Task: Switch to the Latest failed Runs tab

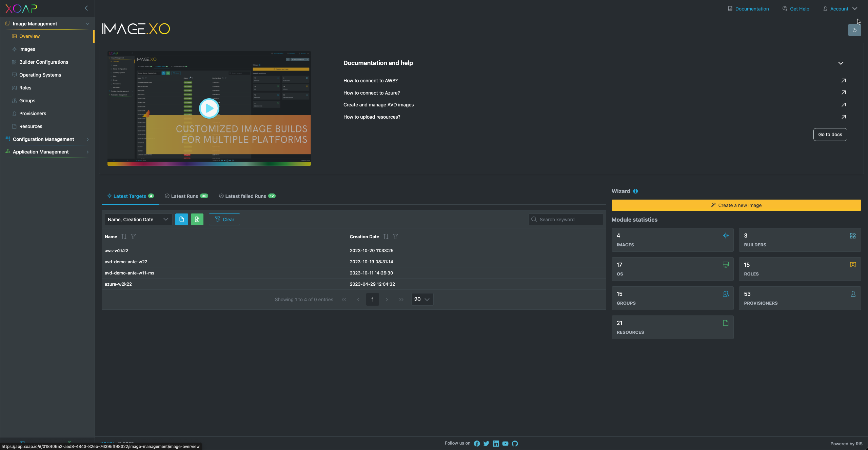Action: (247, 196)
